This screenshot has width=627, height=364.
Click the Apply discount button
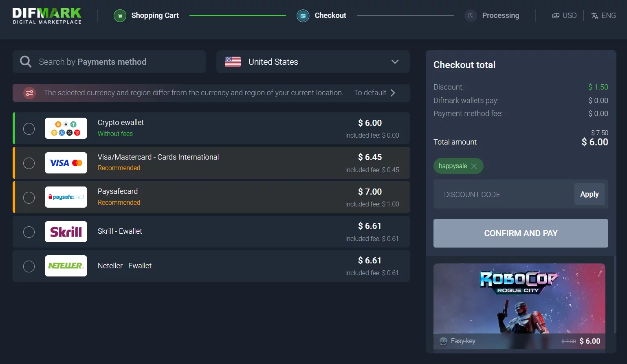coord(590,194)
